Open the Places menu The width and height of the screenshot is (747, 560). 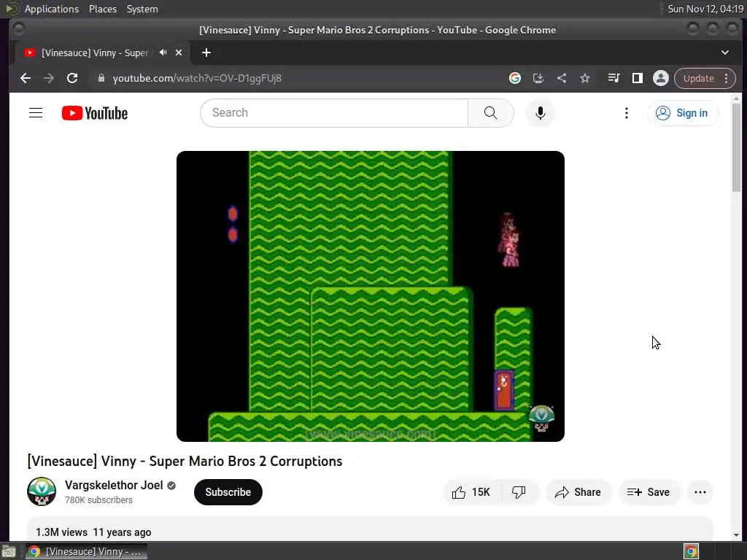(102, 9)
